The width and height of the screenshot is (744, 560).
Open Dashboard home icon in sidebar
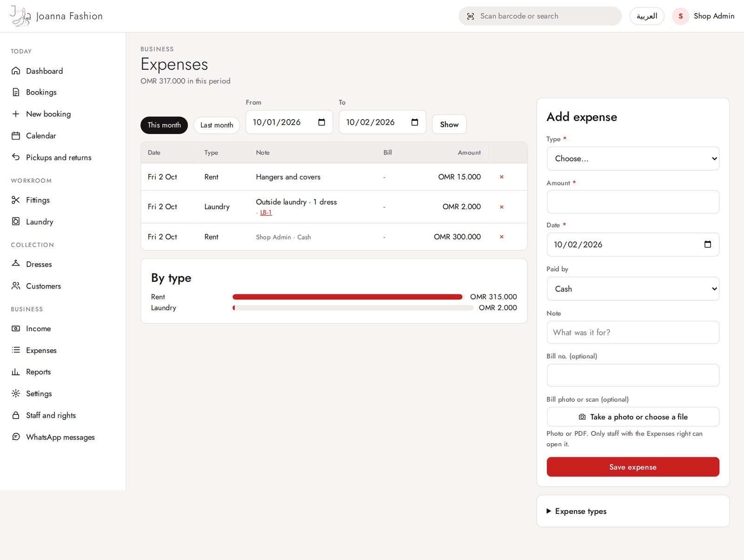click(16, 71)
